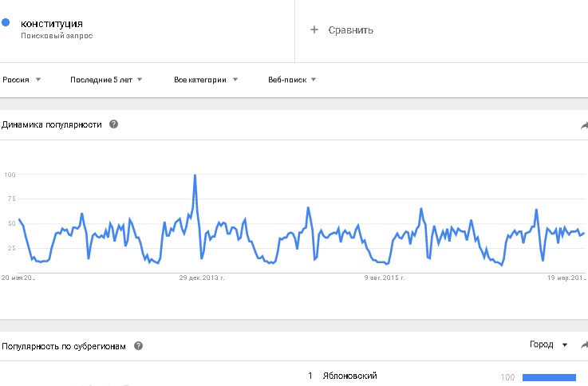Viewport: 588px width, 386px height.
Task: Click the 9 авг. 2015 г. axis label
Action: coord(384,278)
